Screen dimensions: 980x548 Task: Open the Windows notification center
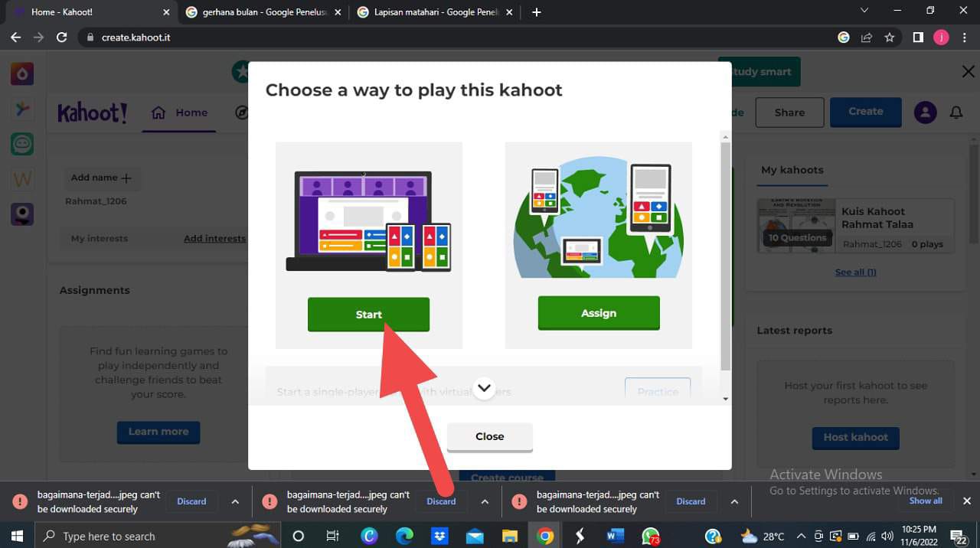(x=959, y=536)
